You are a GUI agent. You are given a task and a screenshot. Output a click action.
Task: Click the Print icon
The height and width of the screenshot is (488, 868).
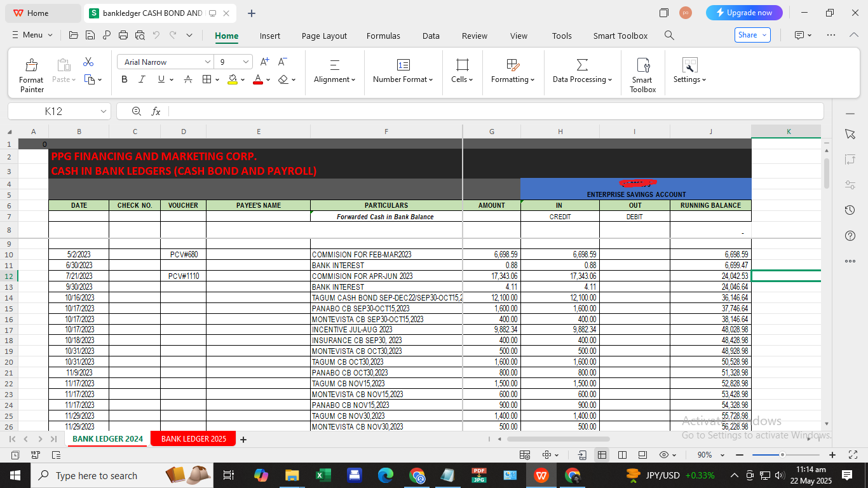tap(123, 36)
